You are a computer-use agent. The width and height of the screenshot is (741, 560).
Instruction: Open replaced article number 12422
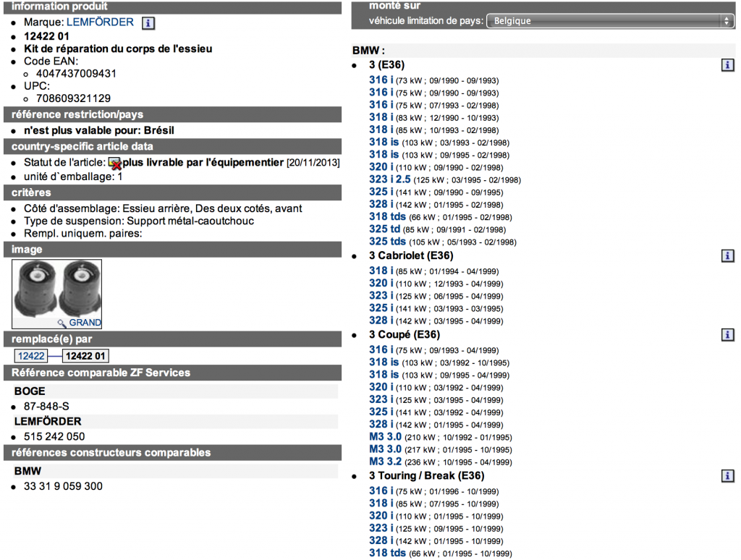[x=31, y=356]
